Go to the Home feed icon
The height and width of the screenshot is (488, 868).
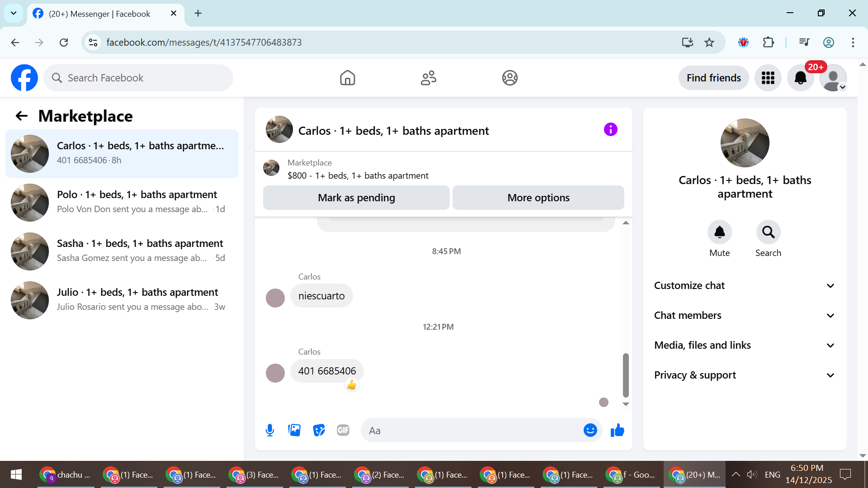click(x=347, y=78)
